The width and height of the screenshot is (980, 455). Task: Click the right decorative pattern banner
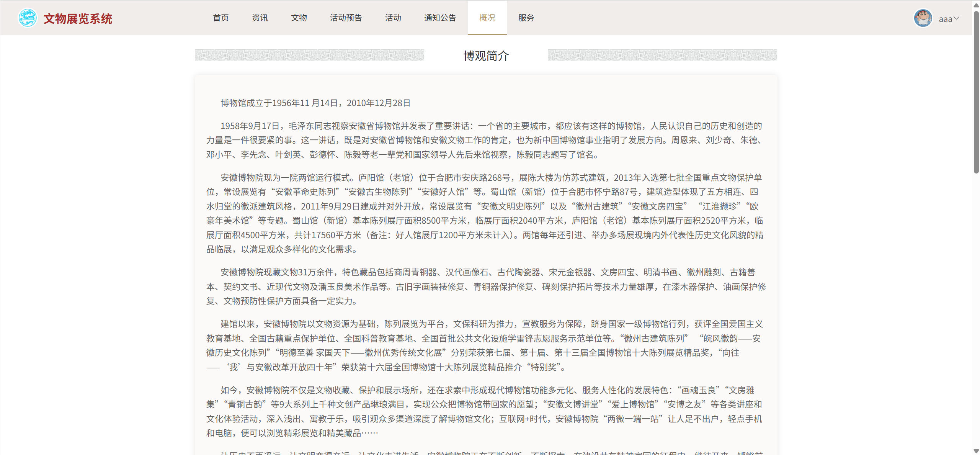(662, 55)
